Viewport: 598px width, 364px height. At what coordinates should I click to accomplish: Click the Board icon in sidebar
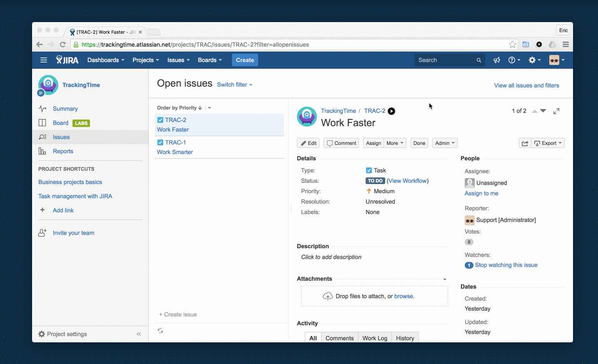(x=42, y=123)
